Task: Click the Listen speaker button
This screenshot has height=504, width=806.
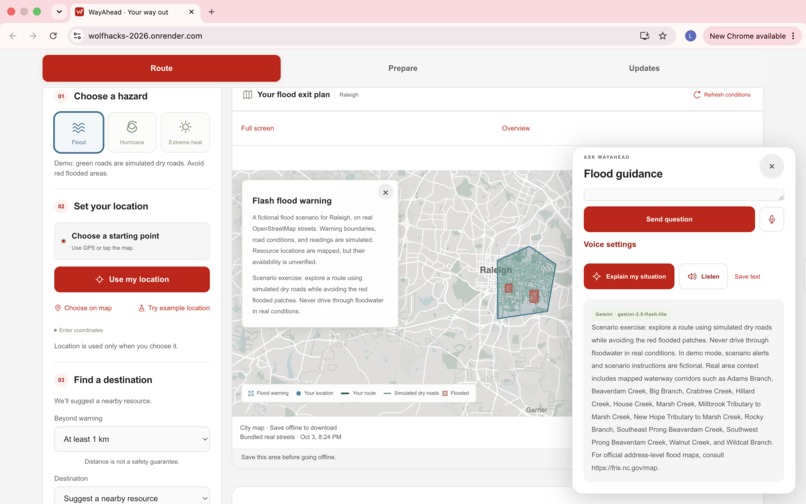Action: click(703, 276)
